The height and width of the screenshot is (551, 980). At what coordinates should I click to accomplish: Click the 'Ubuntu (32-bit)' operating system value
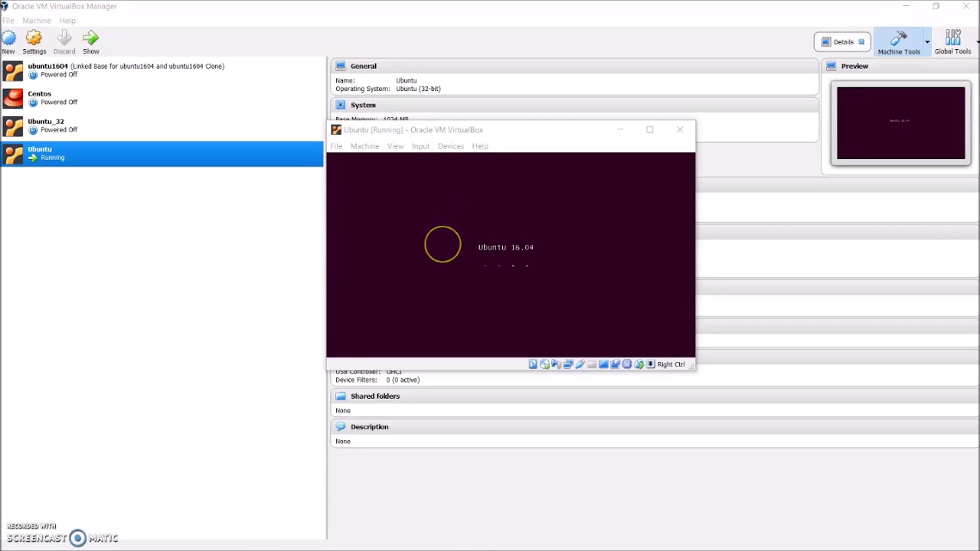click(418, 89)
